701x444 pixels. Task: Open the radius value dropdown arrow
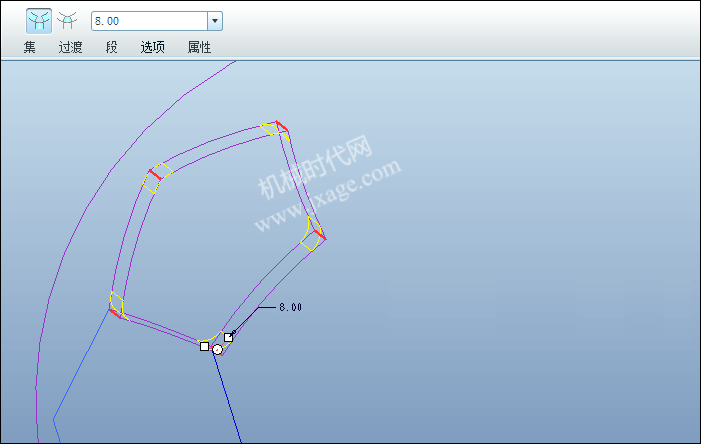[215, 21]
